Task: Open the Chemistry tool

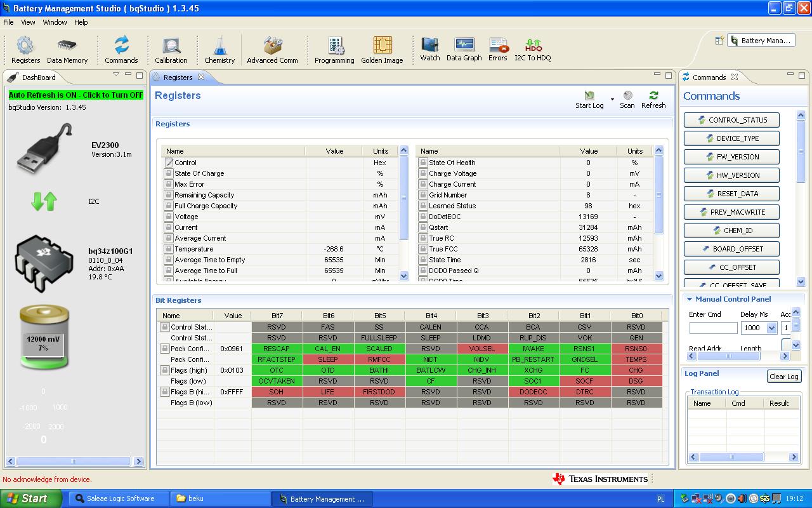Action: coord(219,50)
